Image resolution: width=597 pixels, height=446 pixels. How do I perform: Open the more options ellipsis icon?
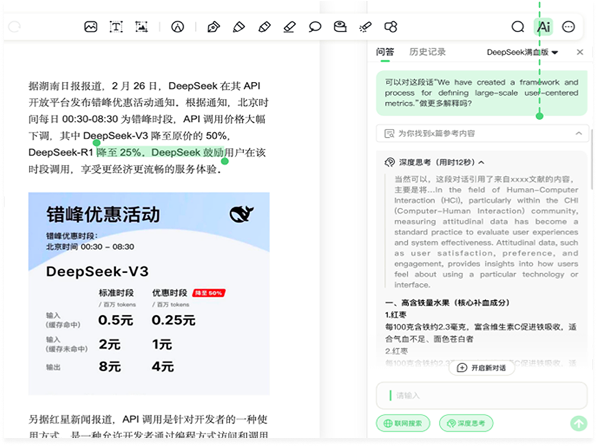coord(569,27)
